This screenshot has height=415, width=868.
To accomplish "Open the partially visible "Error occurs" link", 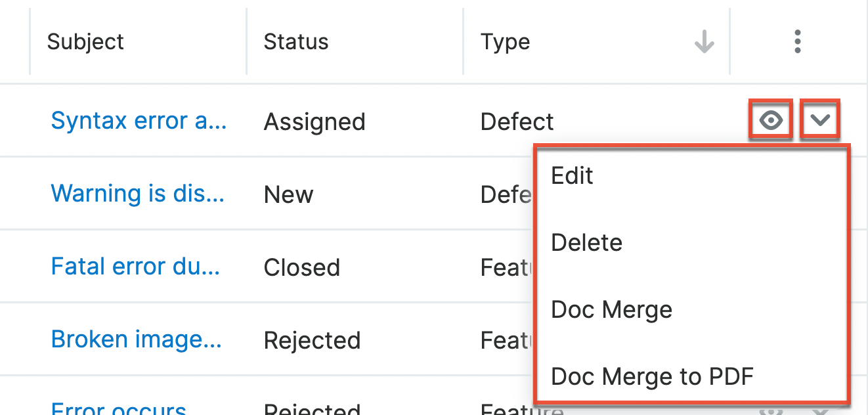I will pos(119,408).
